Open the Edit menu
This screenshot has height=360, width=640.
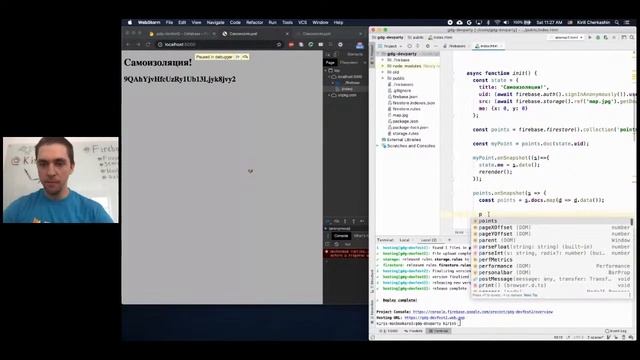click(182, 22)
